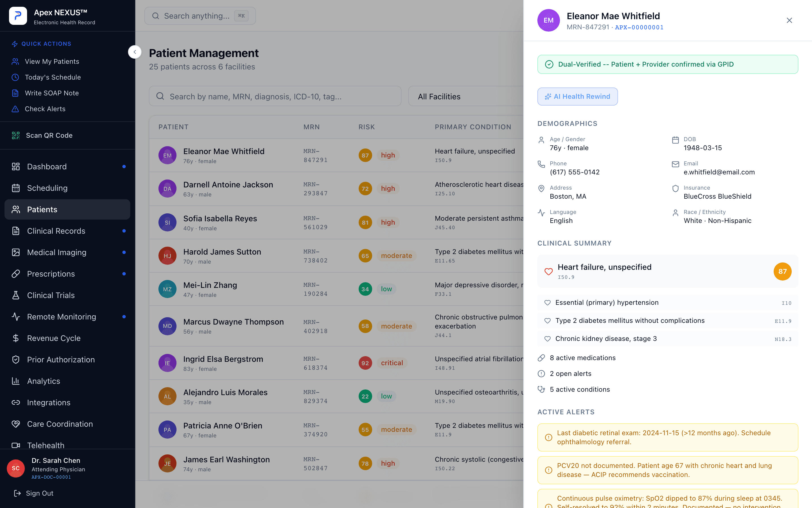Image resolution: width=812 pixels, height=508 pixels.
Task: Click the Scan QR Code icon
Action: pyautogui.click(x=16, y=135)
